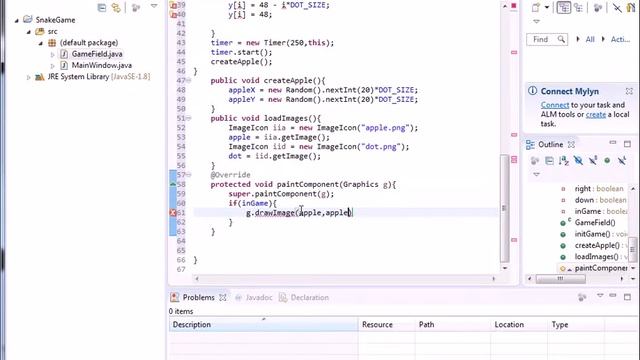Open Problems view menu triangle
This screenshot has height=360, width=640.
tap(600, 295)
